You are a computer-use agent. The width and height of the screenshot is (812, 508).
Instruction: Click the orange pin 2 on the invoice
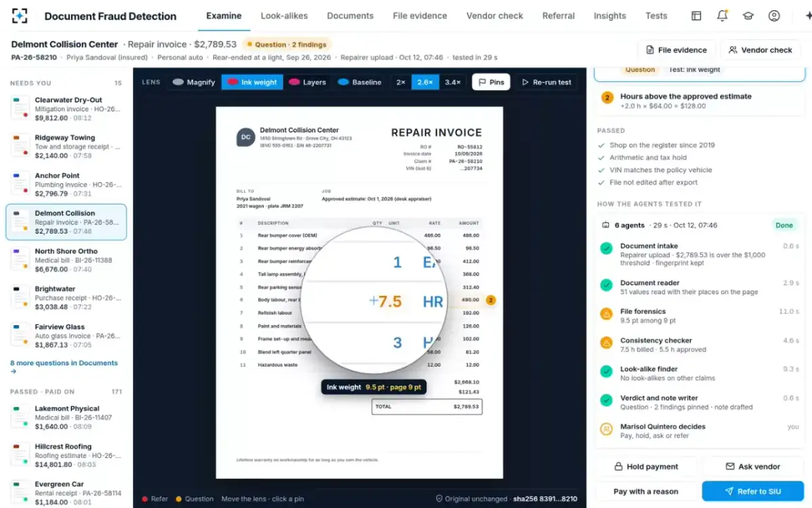[x=491, y=300]
